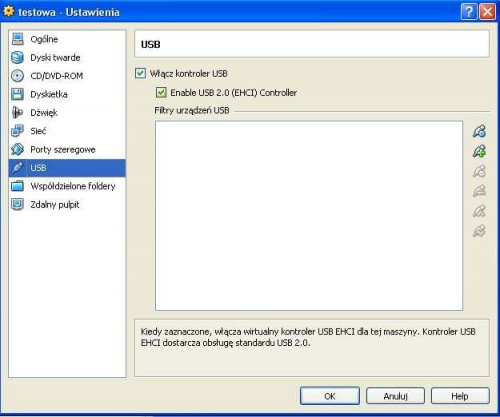
Task: Confirm settings with the OK button
Action: tap(330, 396)
